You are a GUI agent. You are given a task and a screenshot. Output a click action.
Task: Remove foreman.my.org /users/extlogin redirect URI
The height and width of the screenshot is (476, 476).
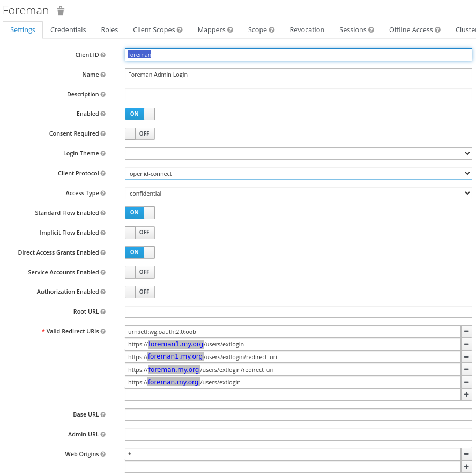point(466,382)
